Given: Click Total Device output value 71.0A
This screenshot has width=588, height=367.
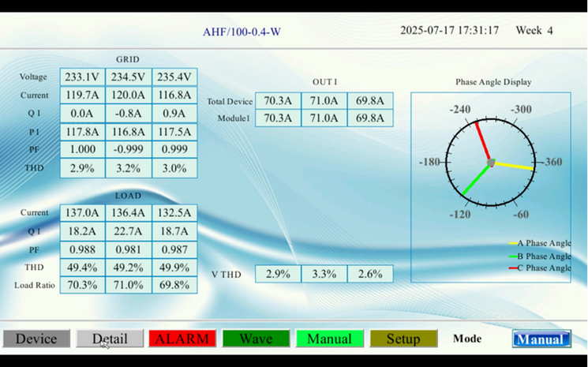Looking at the screenshot, I should [324, 101].
